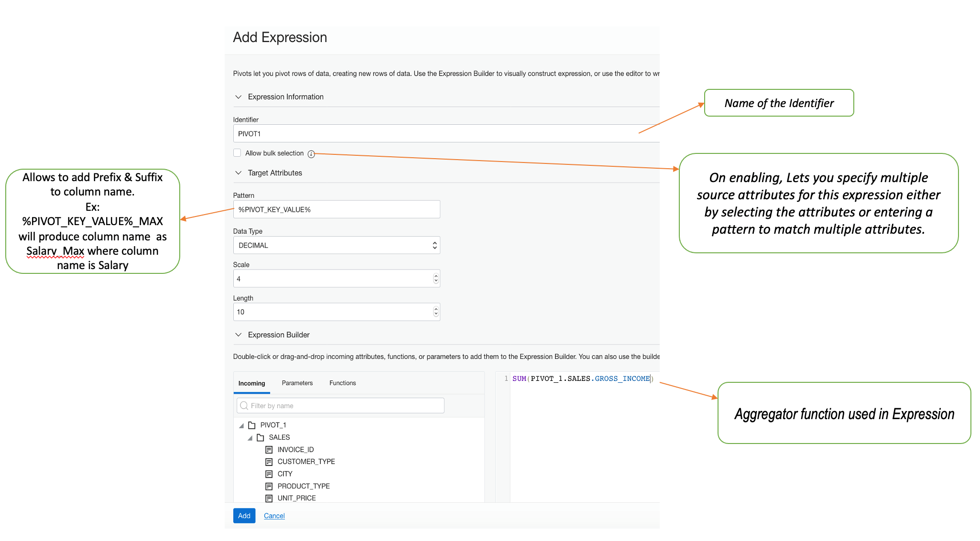Click the PIVOT_1 folder icon

click(252, 425)
